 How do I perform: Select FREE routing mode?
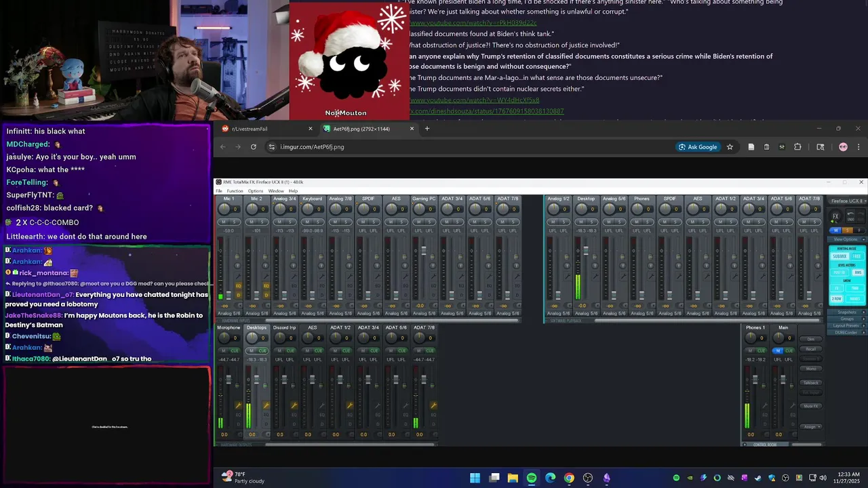[x=856, y=256]
